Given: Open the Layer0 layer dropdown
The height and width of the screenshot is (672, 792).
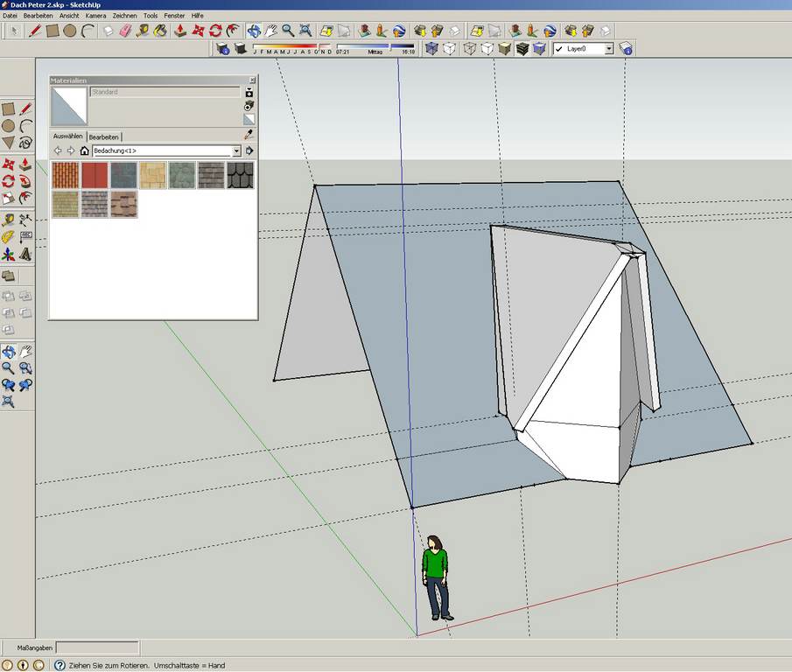Looking at the screenshot, I should pos(609,49).
